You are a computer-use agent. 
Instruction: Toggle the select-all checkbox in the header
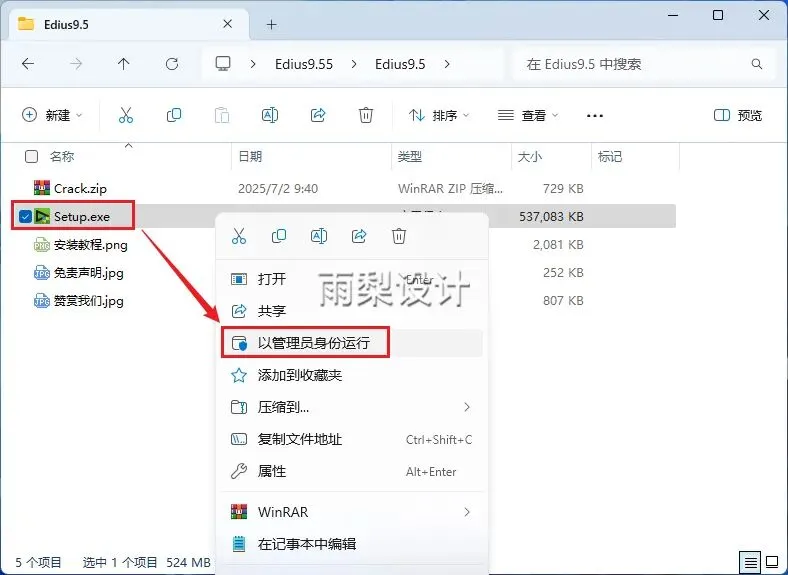point(31,156)
